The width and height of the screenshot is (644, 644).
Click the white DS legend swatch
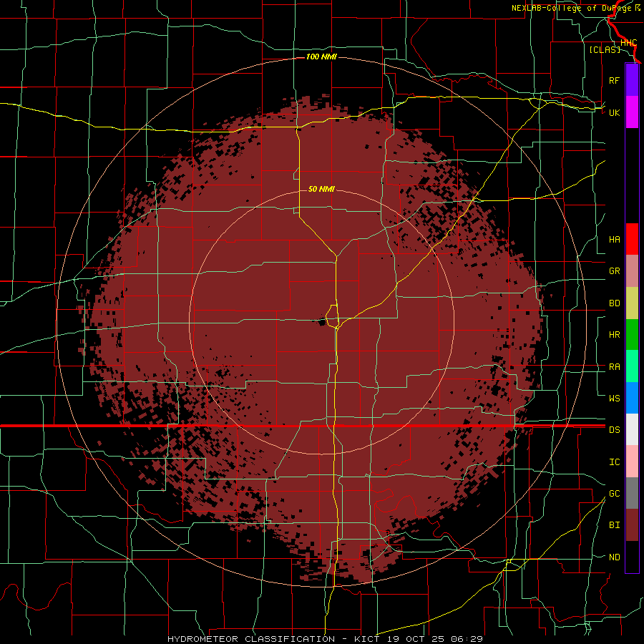[x=632, y=429]
